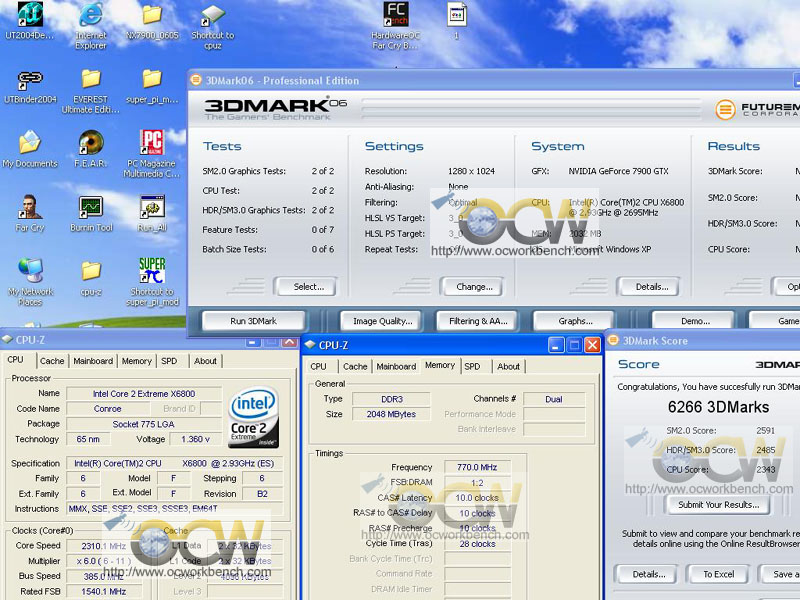This screenshot has width=800, height=600.
Task: Click the FSB:DRAM value '1:2'
Action: (478, 483)
